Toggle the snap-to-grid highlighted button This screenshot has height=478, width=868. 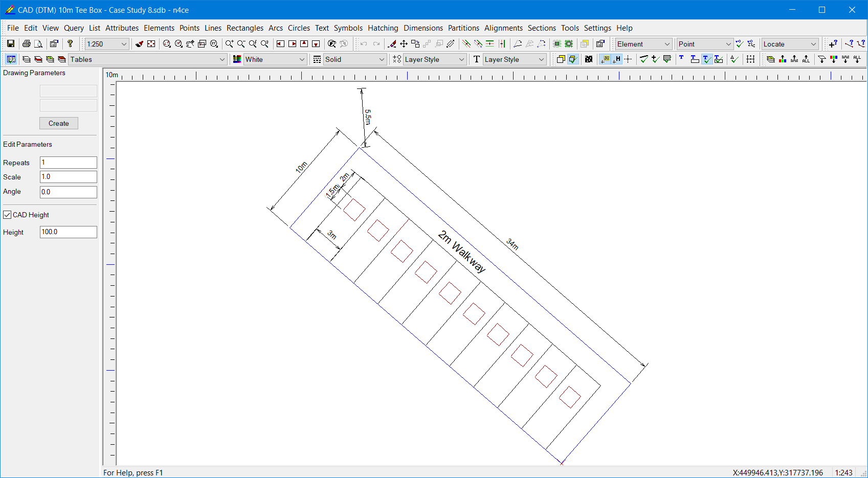pyautogui.click(x=605, y=59)
